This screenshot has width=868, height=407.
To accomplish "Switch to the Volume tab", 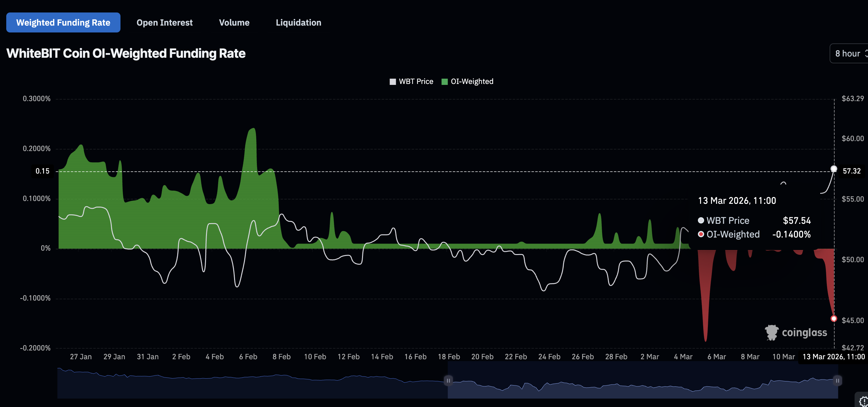I will click(234, 22).
